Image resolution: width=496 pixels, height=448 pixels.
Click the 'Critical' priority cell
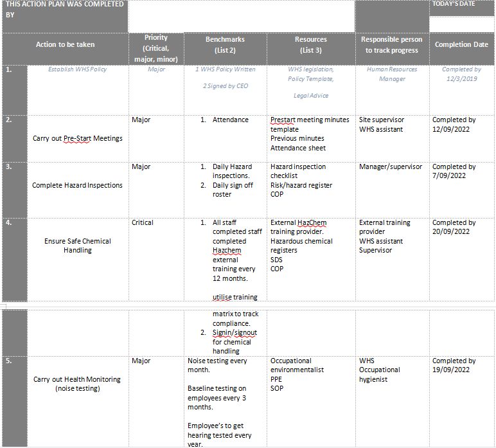(143, 222)
